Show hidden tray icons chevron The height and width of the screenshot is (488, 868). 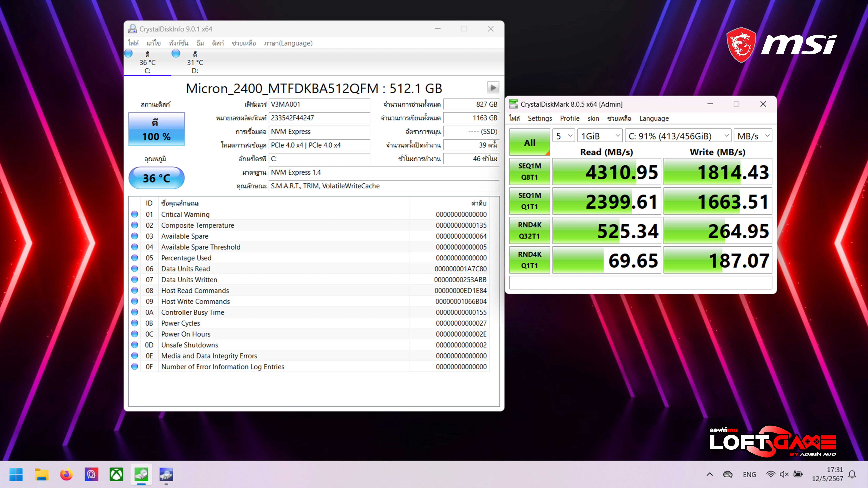coord(710,474)
